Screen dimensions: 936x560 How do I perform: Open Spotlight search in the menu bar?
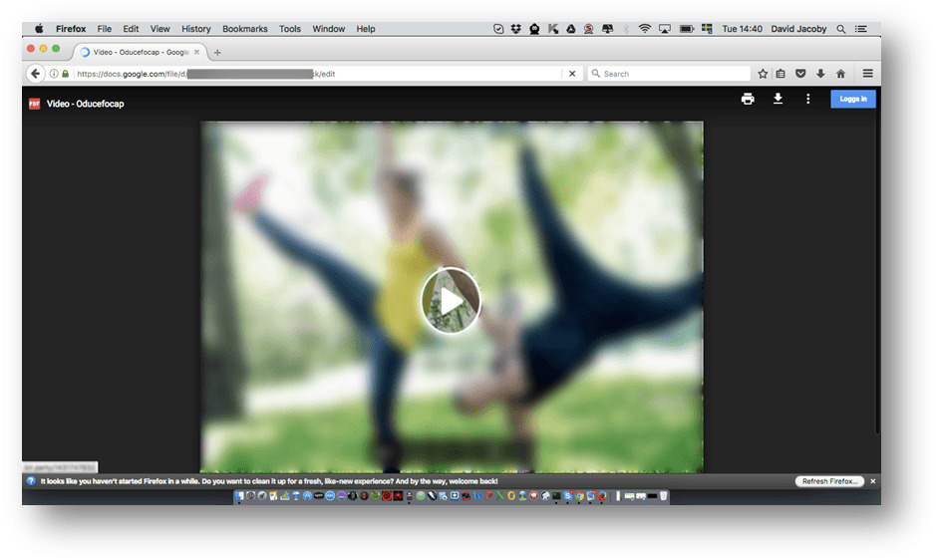tap(841, 29)
